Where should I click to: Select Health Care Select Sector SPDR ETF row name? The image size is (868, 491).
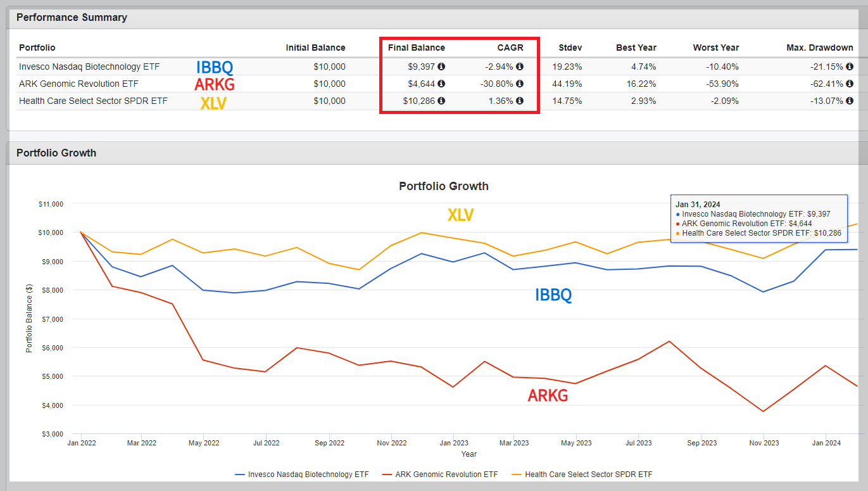[93, 101]
